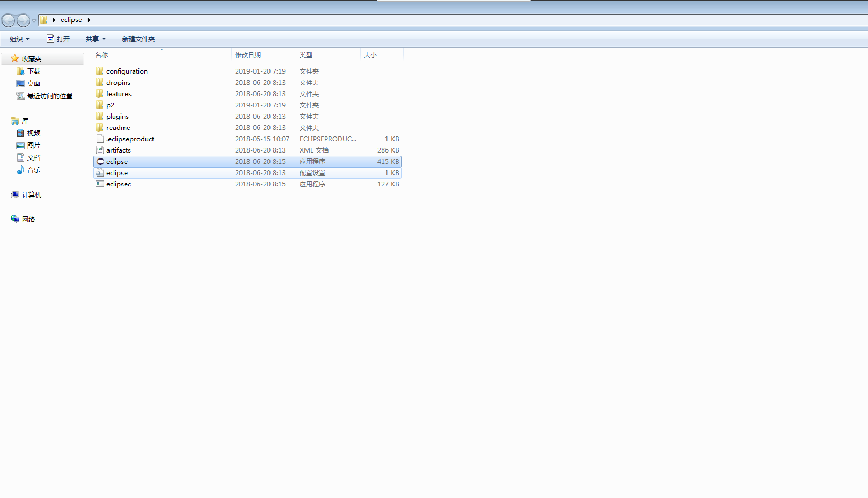Viewport: 868px width, 498px height.
Task: Click the eclipse config settings file icon
Action: tap(100, 172)
